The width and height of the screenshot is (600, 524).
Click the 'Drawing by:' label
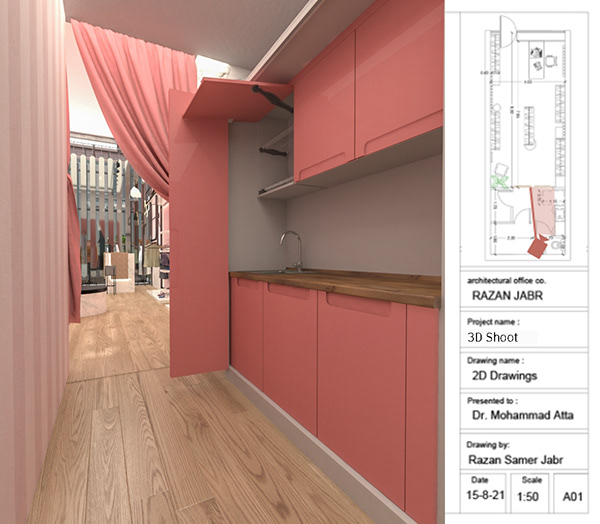(488, 445)
